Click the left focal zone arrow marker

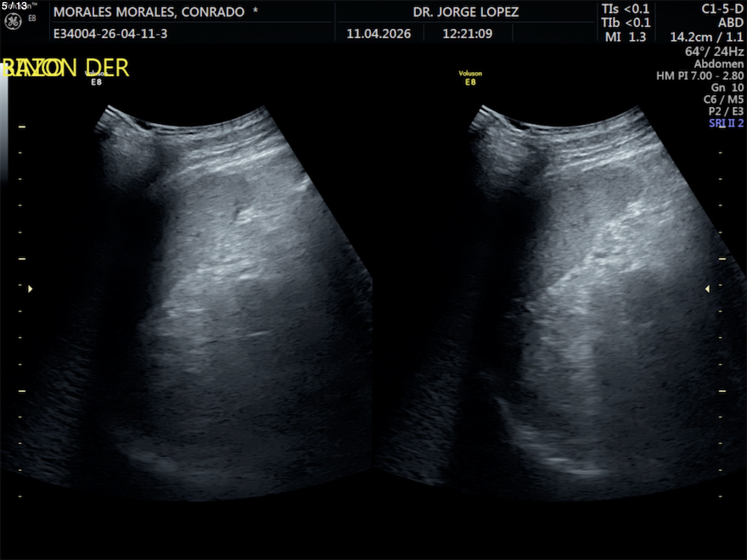[30, 289]
